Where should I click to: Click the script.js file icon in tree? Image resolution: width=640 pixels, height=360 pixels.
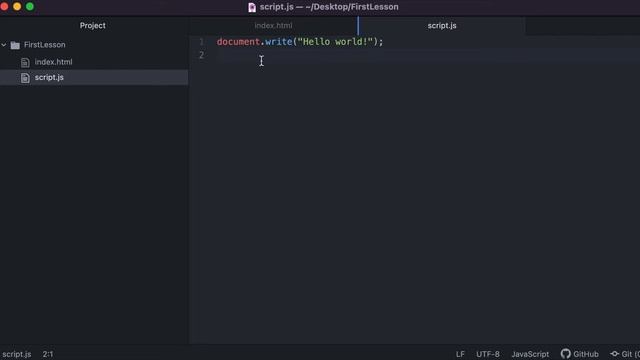(x=25, y=78)
